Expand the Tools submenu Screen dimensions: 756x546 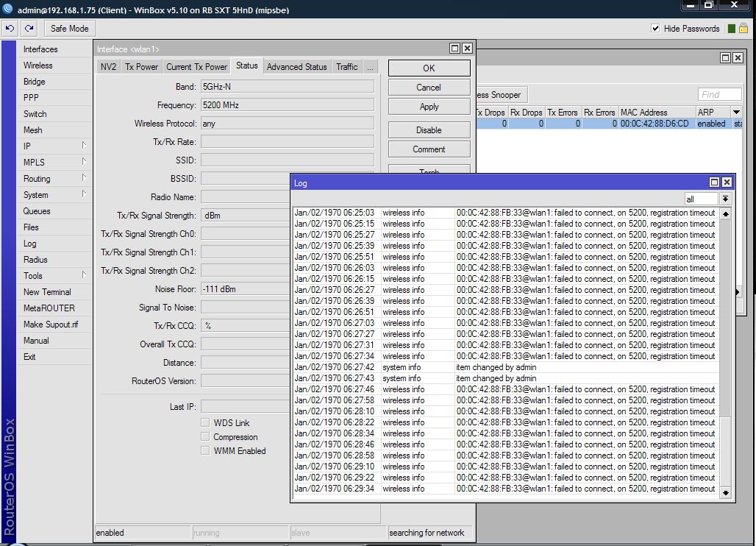(84, 275)
